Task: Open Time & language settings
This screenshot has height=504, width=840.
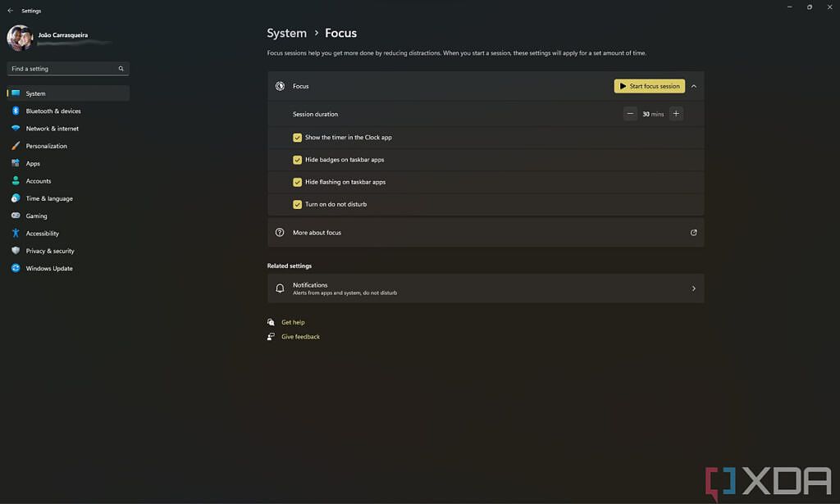Action: click(48, 198)
